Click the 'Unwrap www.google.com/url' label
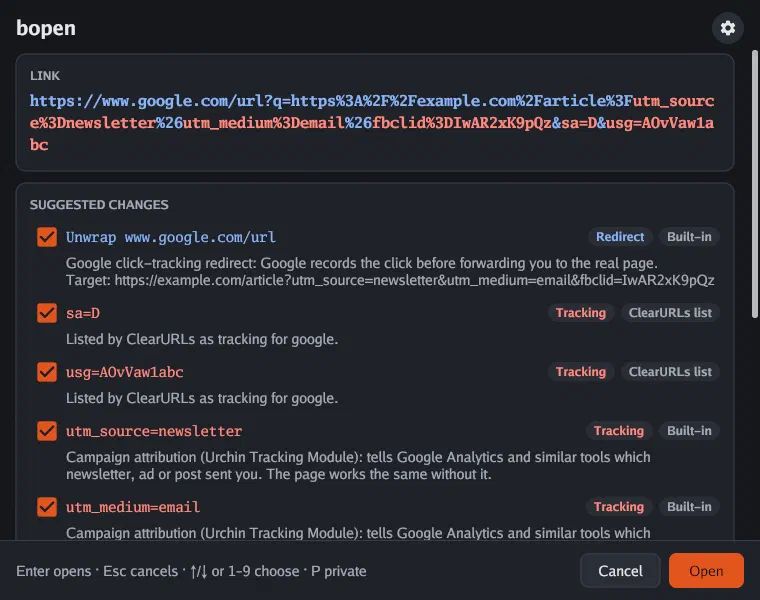The height and width of the screenshot is (600, 760). 171,237
